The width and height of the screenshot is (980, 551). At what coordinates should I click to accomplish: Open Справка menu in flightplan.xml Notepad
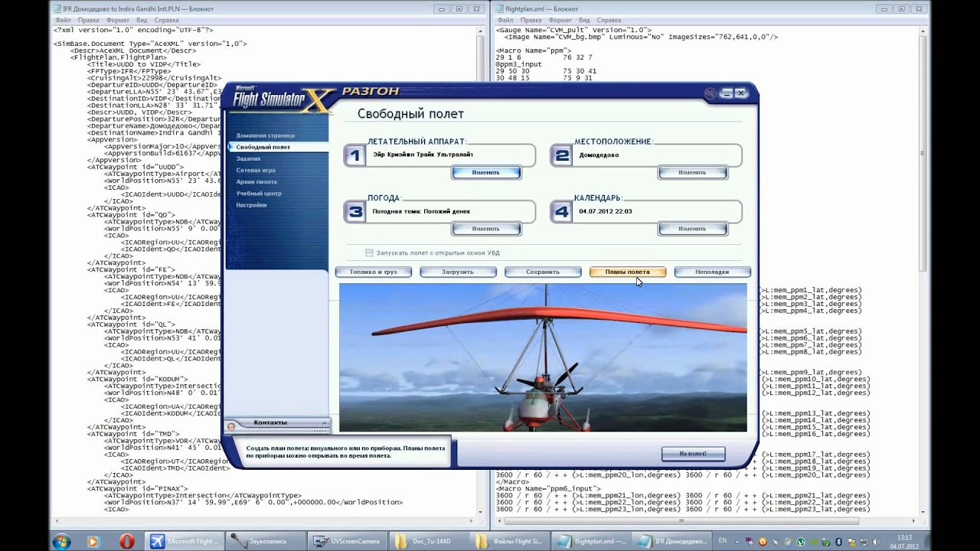(x=609, y=20)
